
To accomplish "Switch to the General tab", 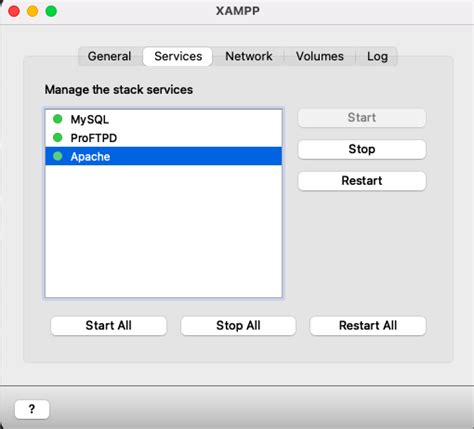I will click(109, 56).
